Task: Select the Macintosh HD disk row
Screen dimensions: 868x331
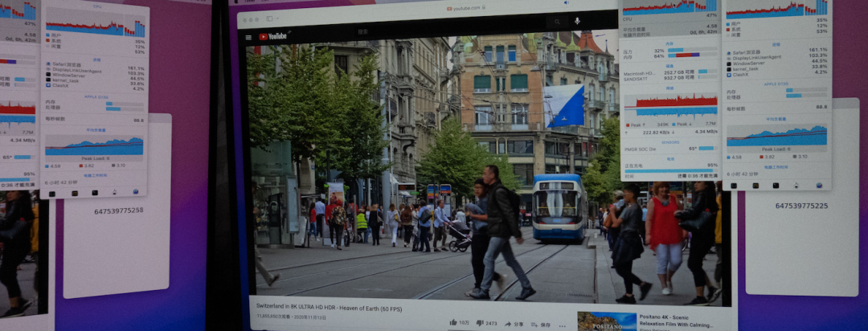Action: click(x=670, y=72)
